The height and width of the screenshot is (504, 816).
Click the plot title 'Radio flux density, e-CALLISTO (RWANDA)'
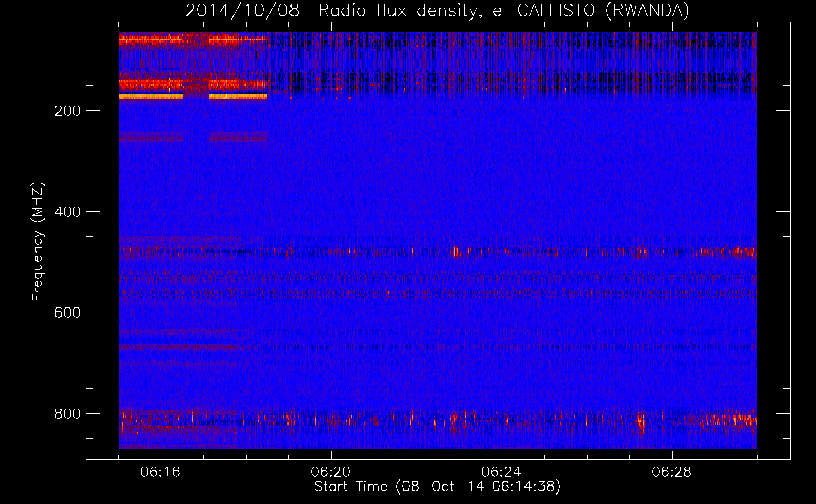504,10
